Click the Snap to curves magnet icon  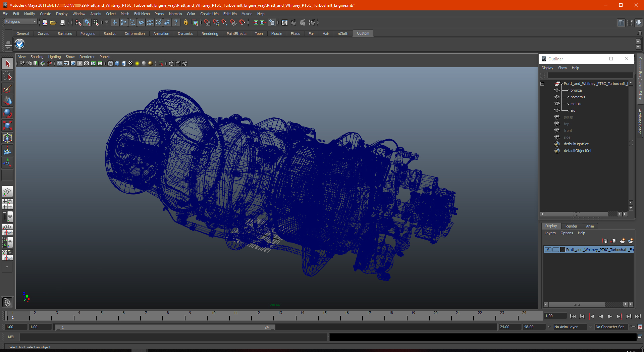point(216,22)
